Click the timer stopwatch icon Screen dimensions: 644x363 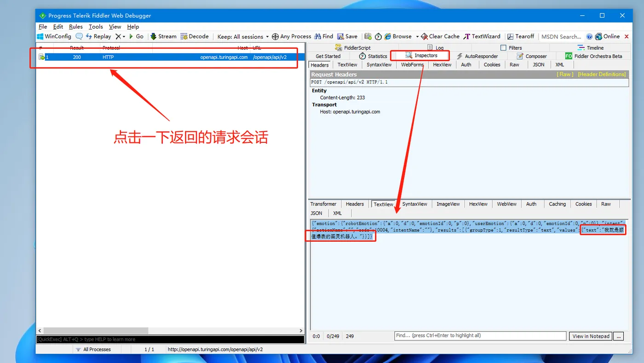378,36
